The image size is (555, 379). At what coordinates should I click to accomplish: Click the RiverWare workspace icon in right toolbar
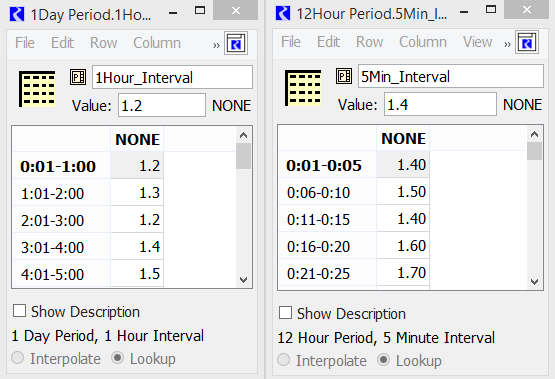pos(527,43)
